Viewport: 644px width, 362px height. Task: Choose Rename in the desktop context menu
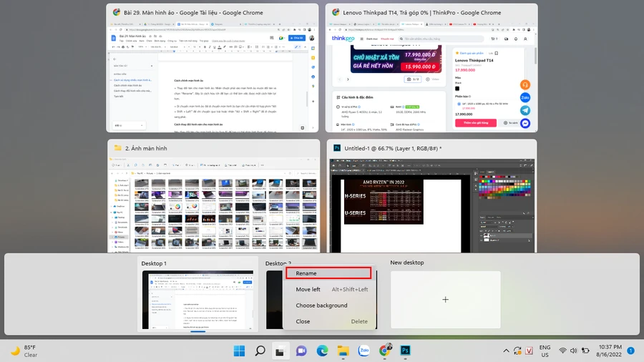coord(328,273)
